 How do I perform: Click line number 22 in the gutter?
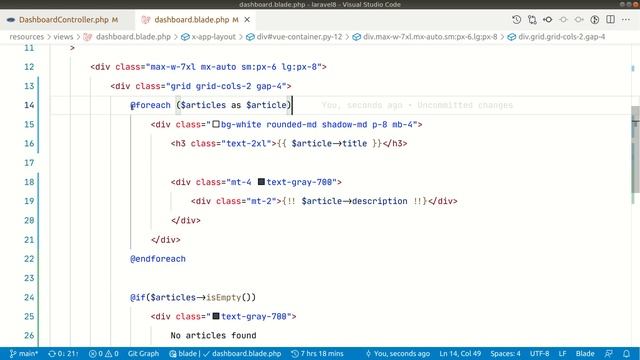(x=29, y=259)
